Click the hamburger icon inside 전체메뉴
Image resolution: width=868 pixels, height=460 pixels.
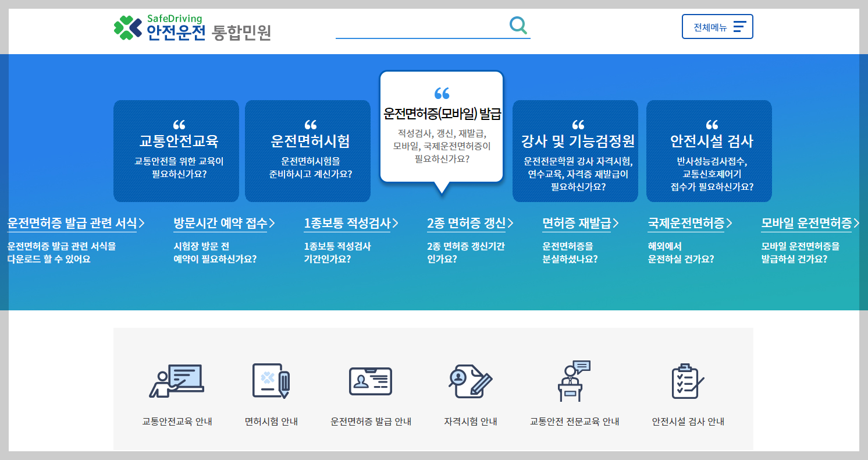[741, 26]
